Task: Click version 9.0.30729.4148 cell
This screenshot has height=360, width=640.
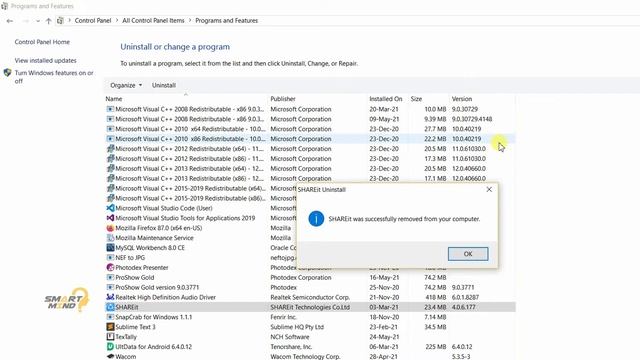Action: click(x=472, y=119)
